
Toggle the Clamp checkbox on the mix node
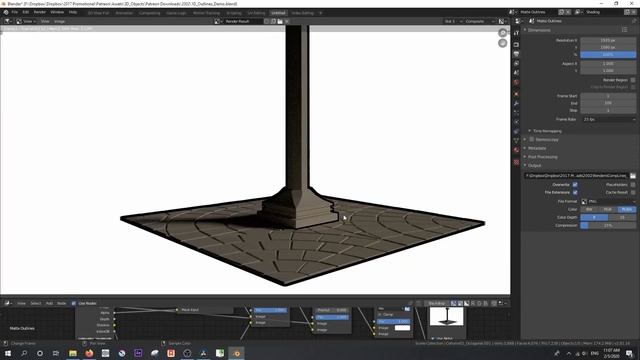[x=380, y=315]
